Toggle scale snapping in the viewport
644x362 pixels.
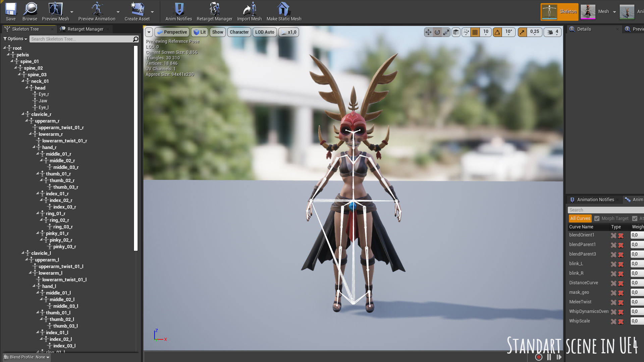(x=522, y=32)
